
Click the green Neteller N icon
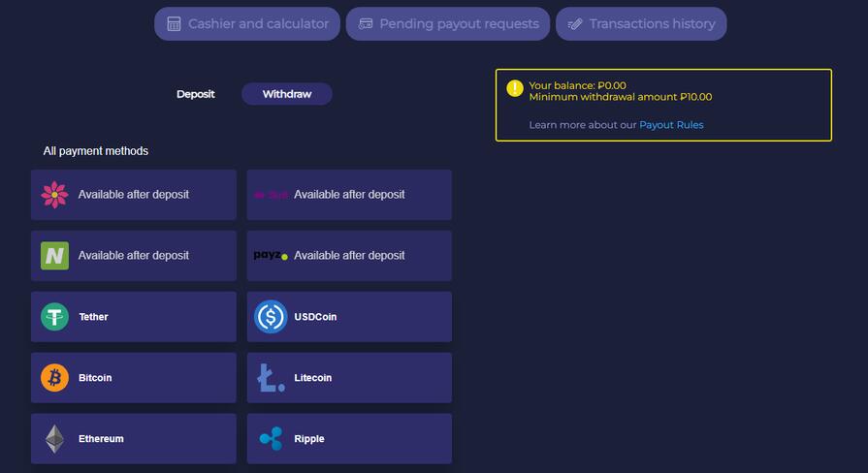pyautogui.click(x=54, y=256)
